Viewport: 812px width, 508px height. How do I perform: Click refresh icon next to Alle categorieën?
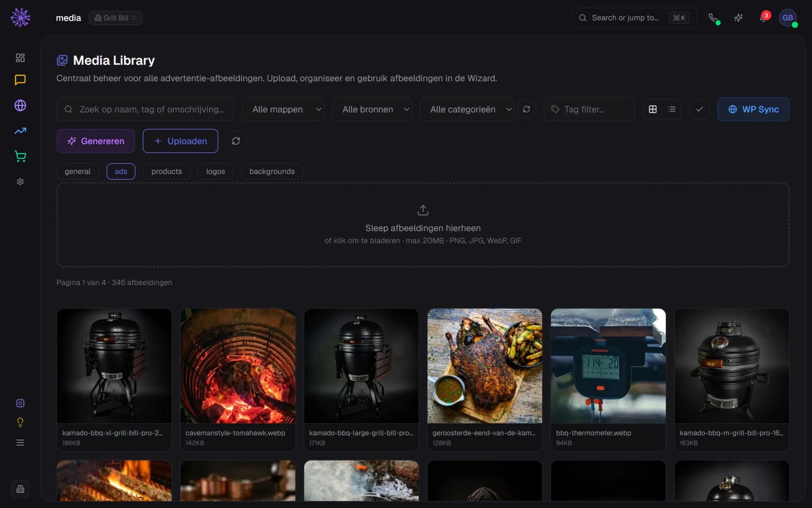point(527,109)
